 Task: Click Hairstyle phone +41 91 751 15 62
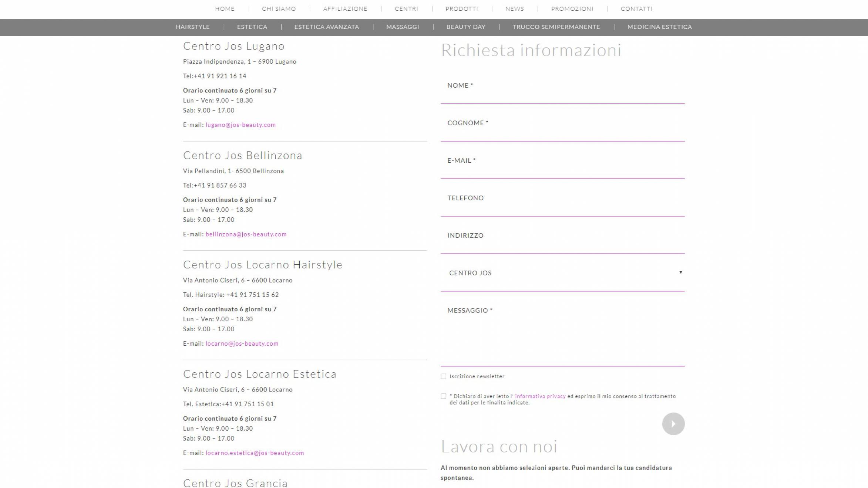point(252,295)
